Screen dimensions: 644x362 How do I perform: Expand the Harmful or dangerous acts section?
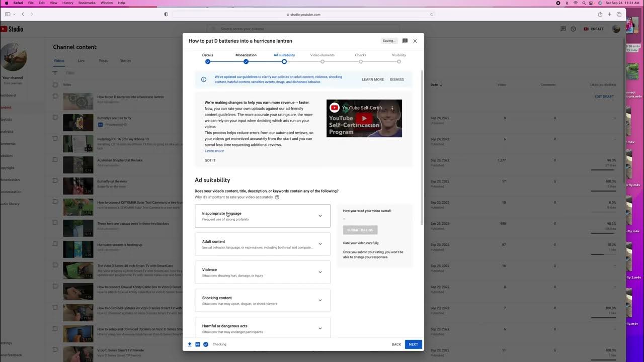[263, 327]
